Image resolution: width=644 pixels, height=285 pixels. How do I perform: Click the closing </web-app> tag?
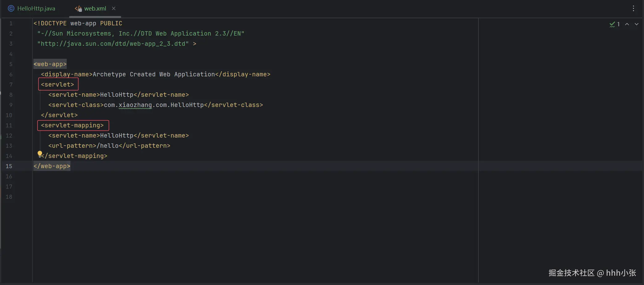[52, 166]
